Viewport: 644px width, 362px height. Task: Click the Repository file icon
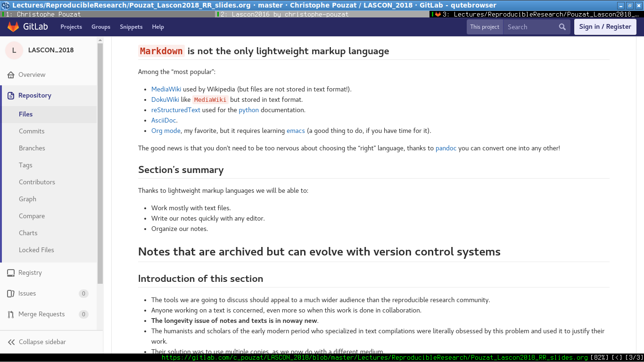click(x=11, y=96)
